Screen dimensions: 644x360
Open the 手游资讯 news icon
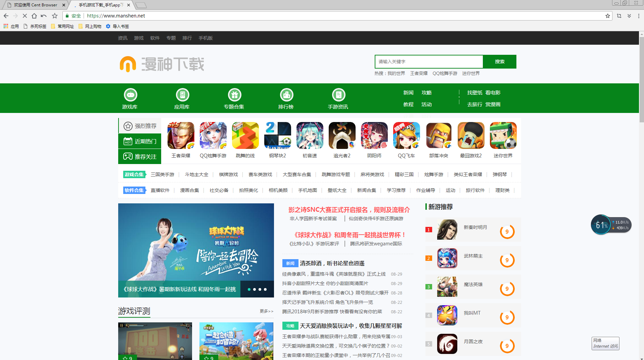point(338,95)
